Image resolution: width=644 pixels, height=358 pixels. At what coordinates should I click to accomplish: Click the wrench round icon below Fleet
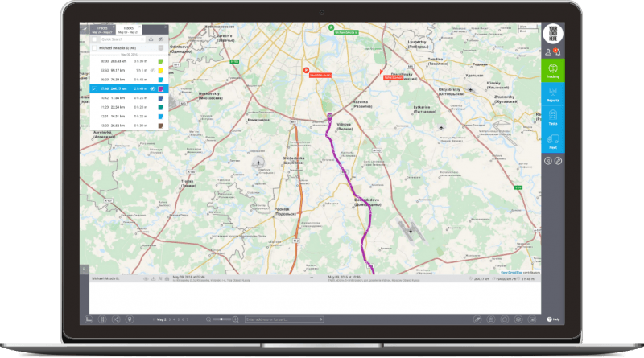pos(558,161)
